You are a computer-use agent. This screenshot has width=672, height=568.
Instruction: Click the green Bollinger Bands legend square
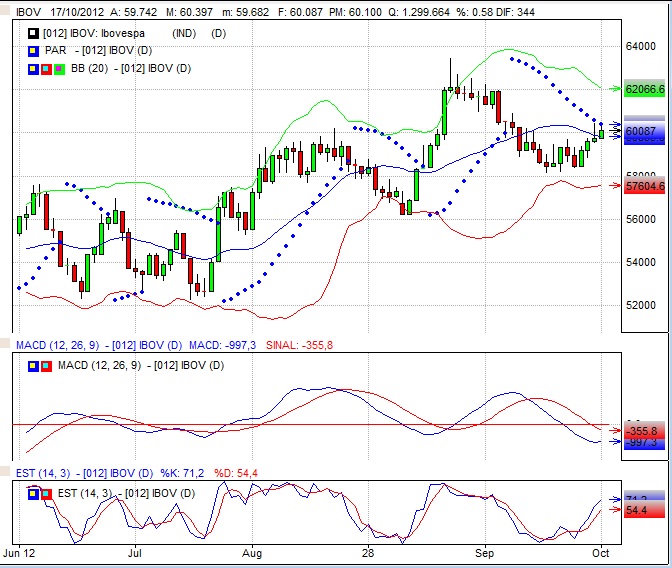[x=58, y=68]
